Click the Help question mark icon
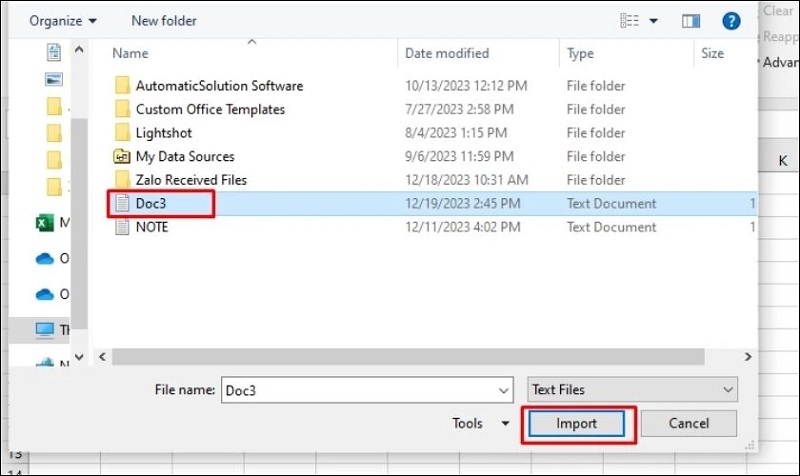Image resolution: width=800 pixels, height=476 pixels. point(731,20)
